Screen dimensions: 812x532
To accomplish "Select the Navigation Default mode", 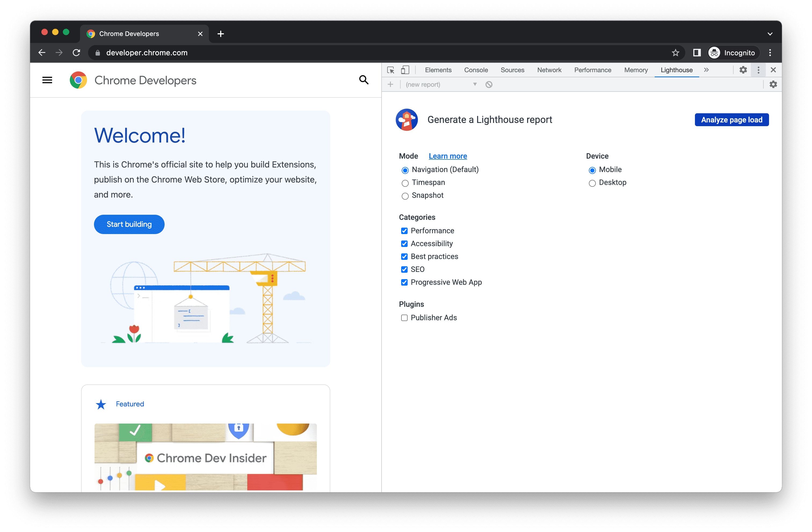I will tap(404, 169).
